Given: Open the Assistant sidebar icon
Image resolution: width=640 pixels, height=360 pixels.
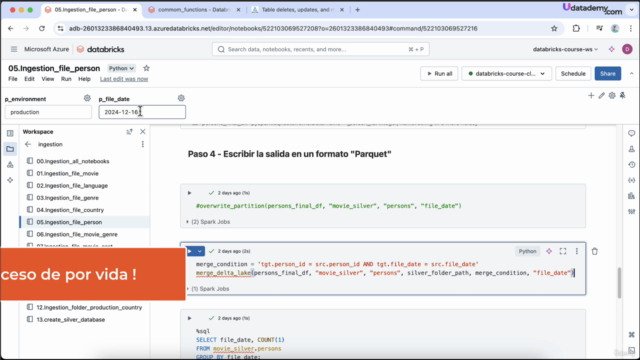Looking at the screenshot, I should coord(10,180).
